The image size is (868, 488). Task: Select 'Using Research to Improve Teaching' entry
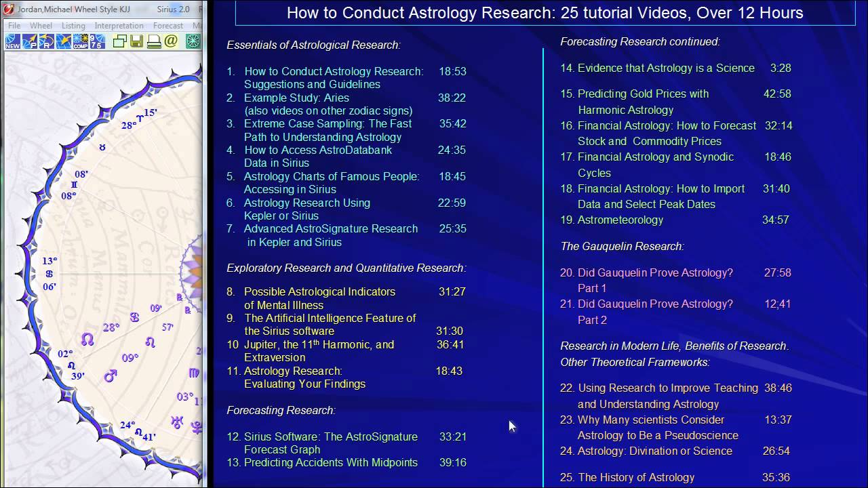coord(668,396)
